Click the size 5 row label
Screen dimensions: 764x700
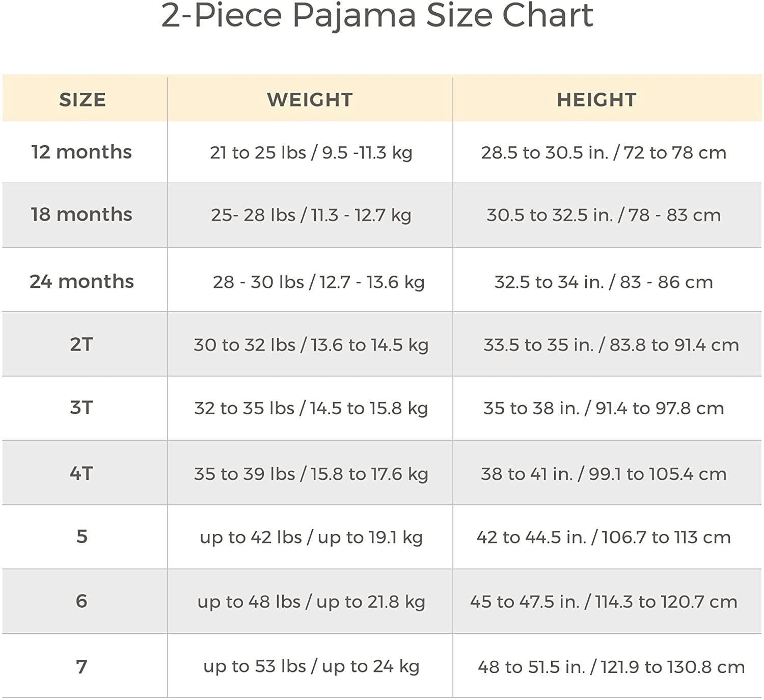[81, 536]
